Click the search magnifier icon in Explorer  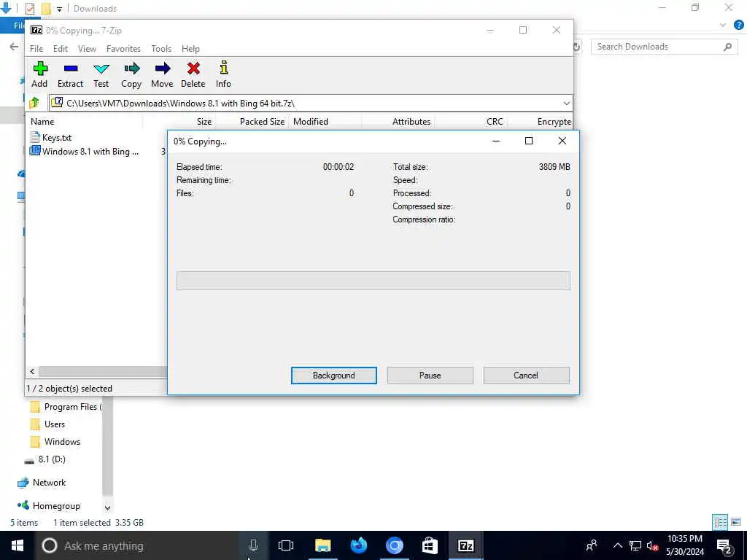pos(727,47)
